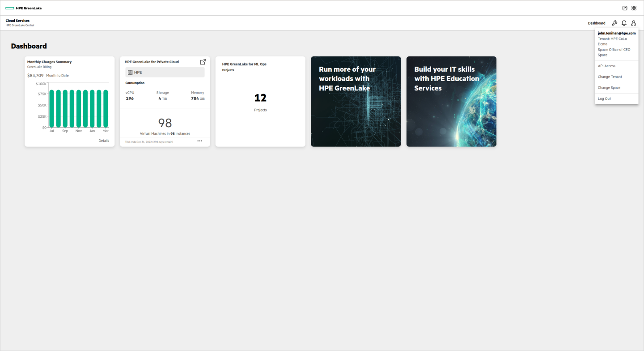Click the vCPU value 196
644x351 pixels.
pyautogui.click(x=130, y=98)
